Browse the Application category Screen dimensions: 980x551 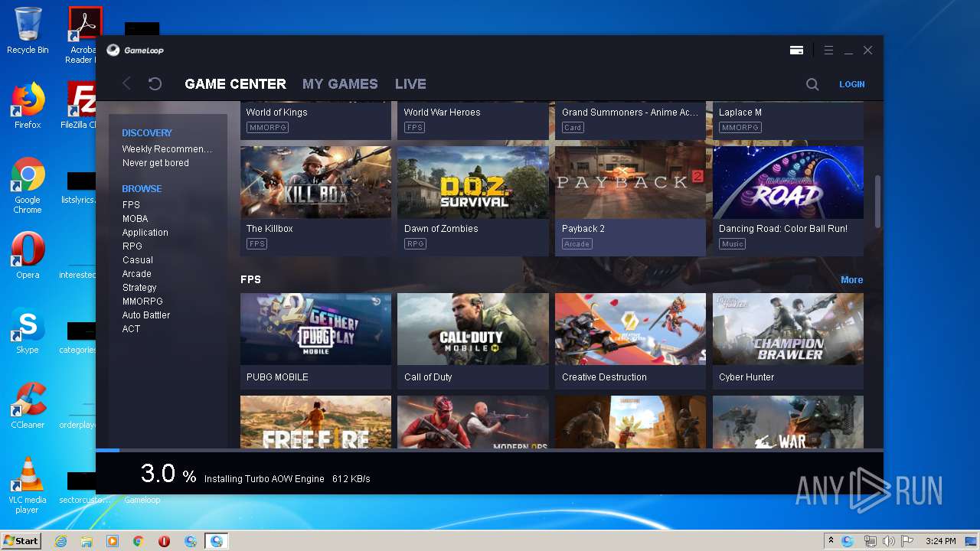145,233
